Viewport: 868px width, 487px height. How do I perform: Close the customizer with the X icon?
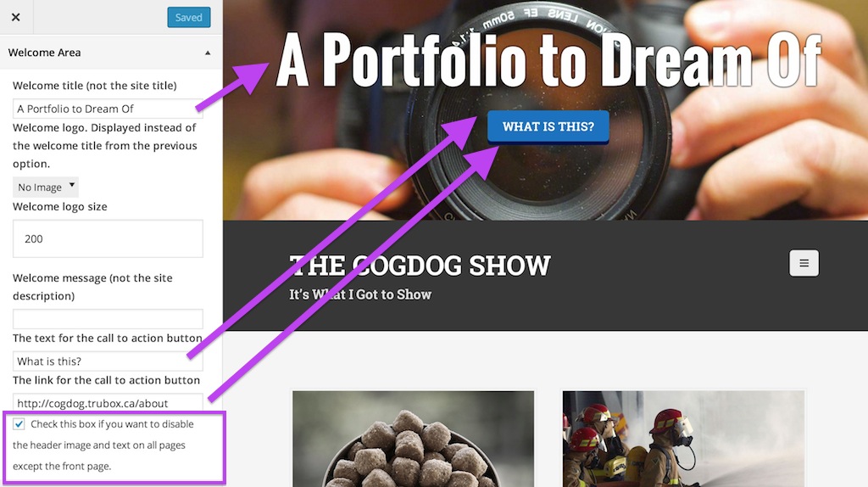tap(15, 17)
